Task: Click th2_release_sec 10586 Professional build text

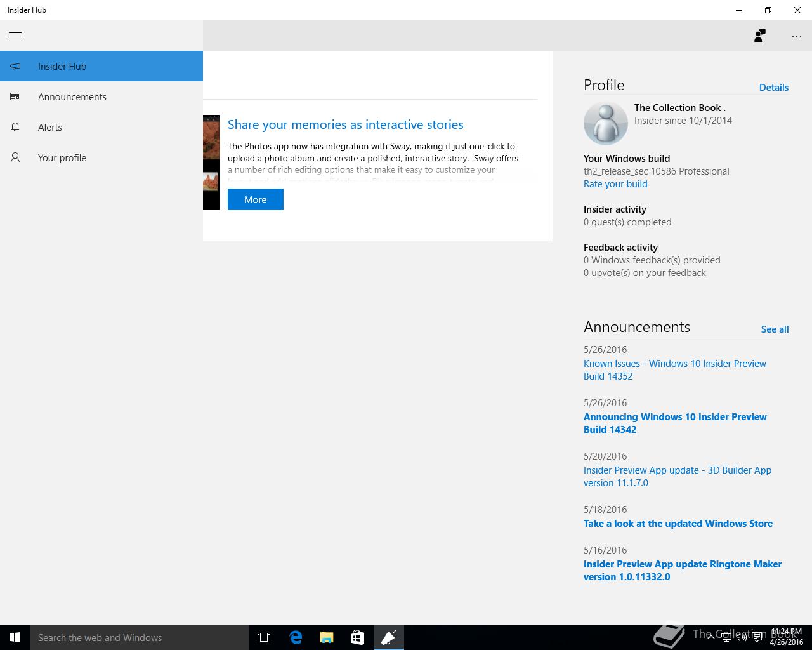Action: coord(657,171)
